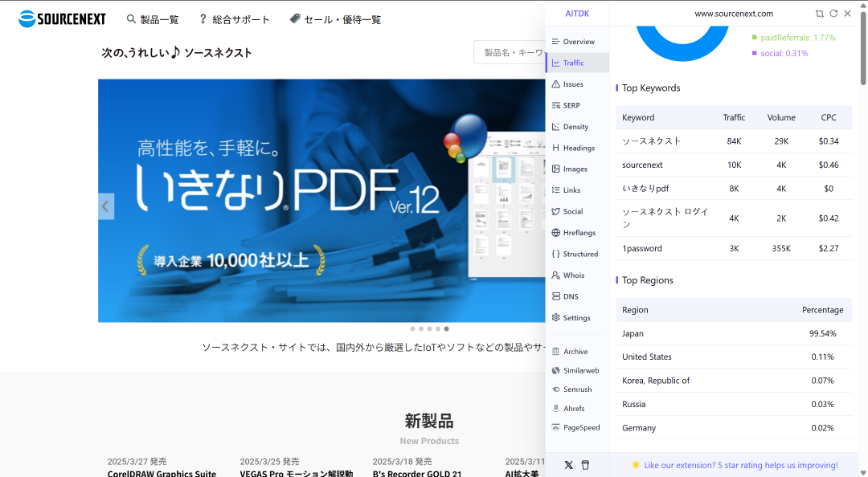868x477 pixels.
Task: Open the Structured braces icon
Action: pyautogui.click(x=556, y=254)
